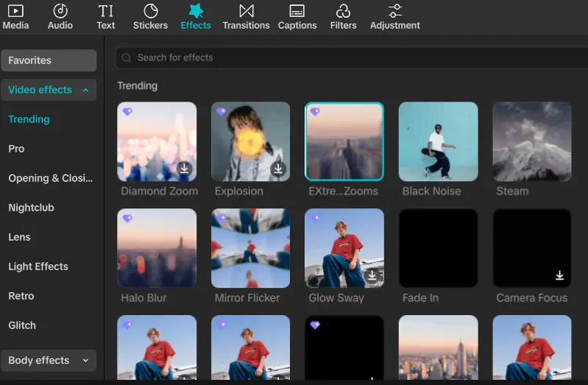Open the Captions panel icon
The image size is (588, 385).
pyautogui.click(x=297, y=11)
